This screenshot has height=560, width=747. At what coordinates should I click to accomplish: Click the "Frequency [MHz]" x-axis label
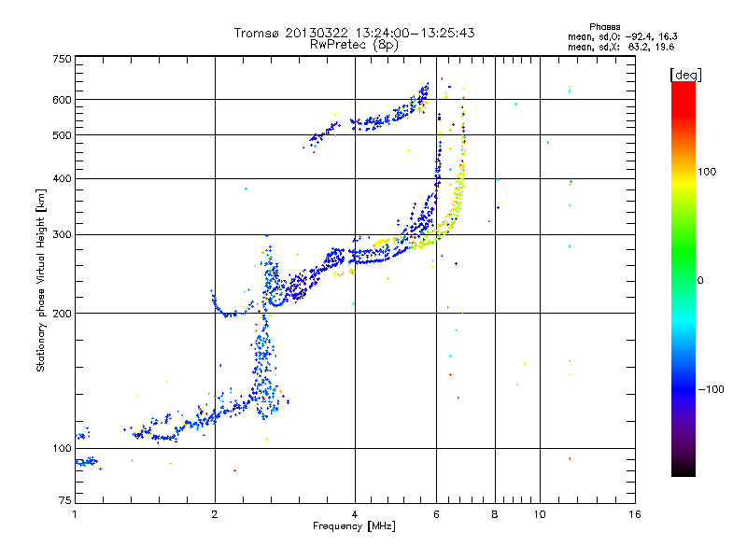tap(354, 526)
